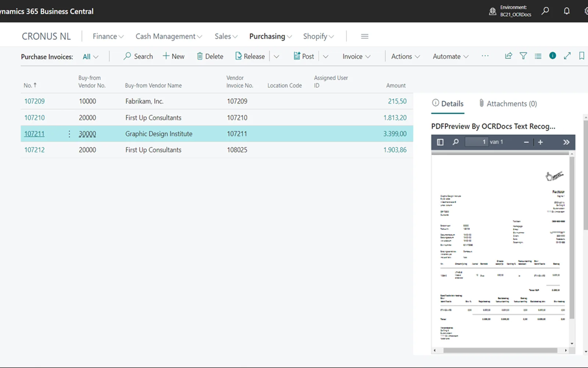The width and height of the screenshot is (588, 368).
Task: Expand the Release dropdown arrow
Action: (x=277, y=57)
